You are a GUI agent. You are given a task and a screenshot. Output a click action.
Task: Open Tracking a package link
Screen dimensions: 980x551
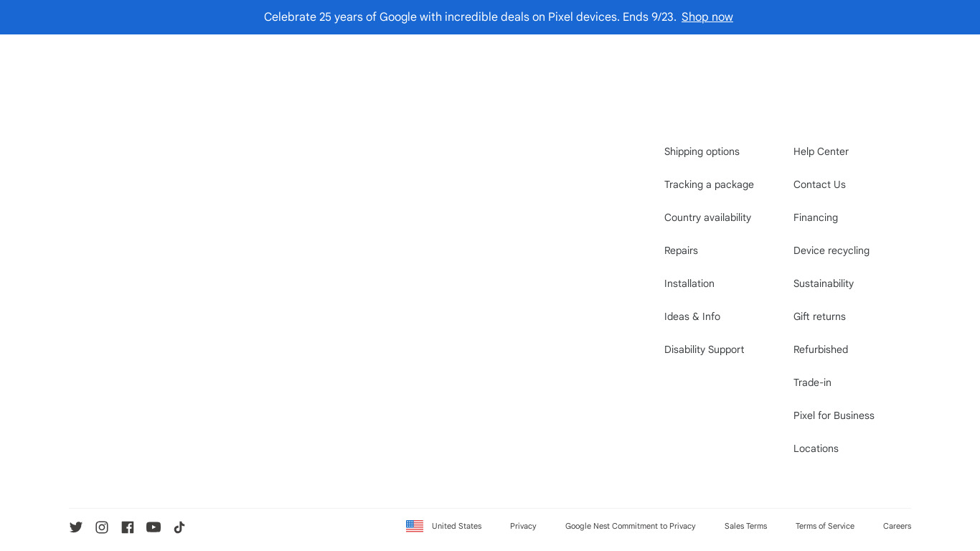(x=709, y=184)
